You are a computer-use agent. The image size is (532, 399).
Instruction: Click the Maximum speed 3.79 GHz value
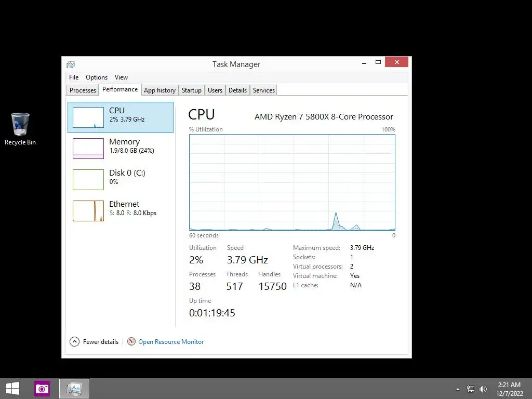[362, 248]
